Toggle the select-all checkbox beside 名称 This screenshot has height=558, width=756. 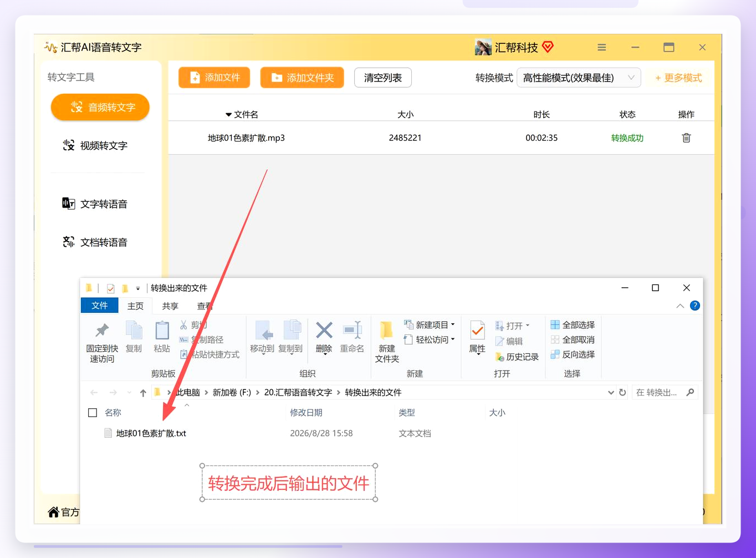tap(93, 413)
